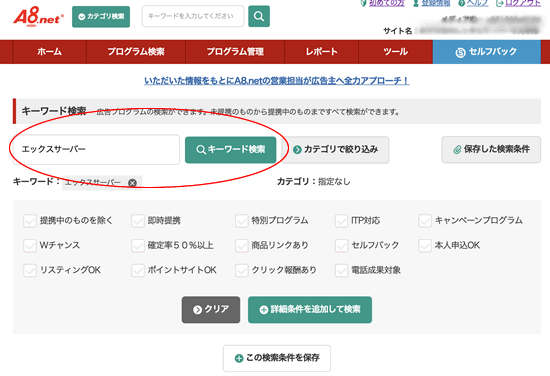Check 即時提携 checkbox
This screenshot has width=550, height=376.
pos(138,221)
